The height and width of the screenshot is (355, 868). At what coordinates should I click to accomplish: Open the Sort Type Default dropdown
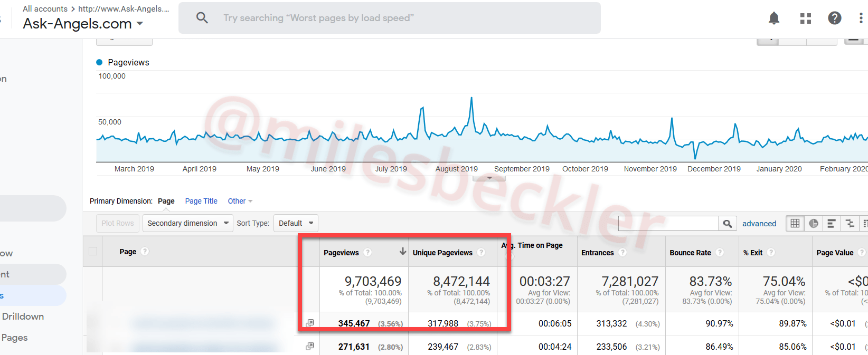[296, 223]
